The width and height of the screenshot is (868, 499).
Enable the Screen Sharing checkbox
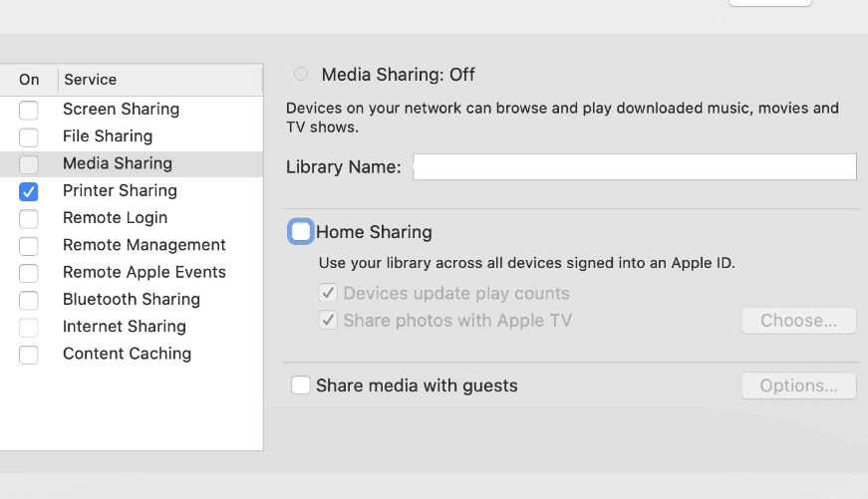click(x=29, y=110)
